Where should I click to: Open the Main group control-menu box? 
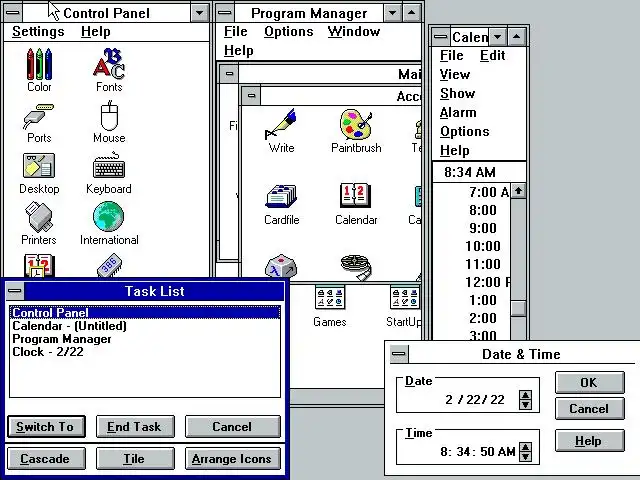click(x=229, y=74)
